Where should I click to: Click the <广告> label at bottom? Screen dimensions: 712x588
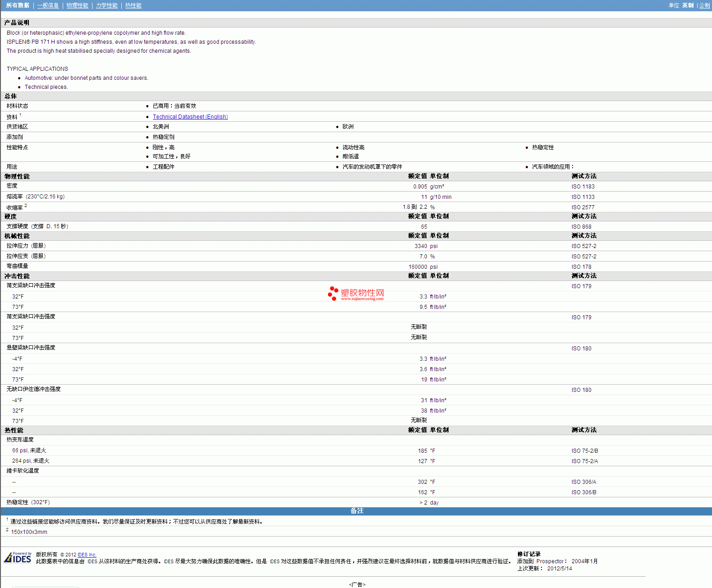tap(357, 584)
